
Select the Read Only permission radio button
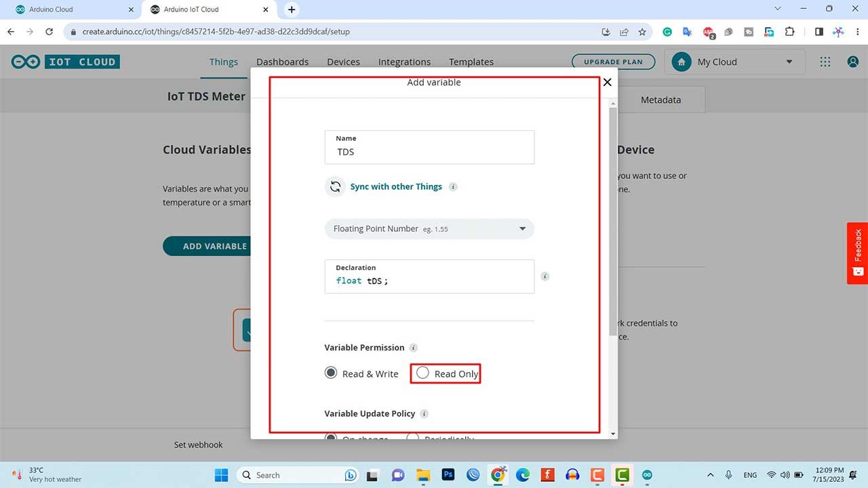point(423,373)
